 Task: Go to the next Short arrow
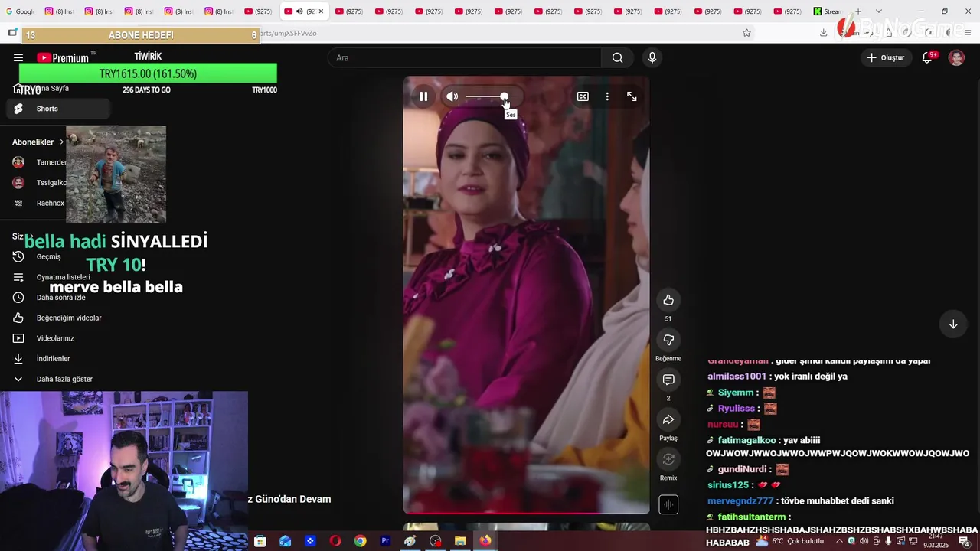(953, 324)
